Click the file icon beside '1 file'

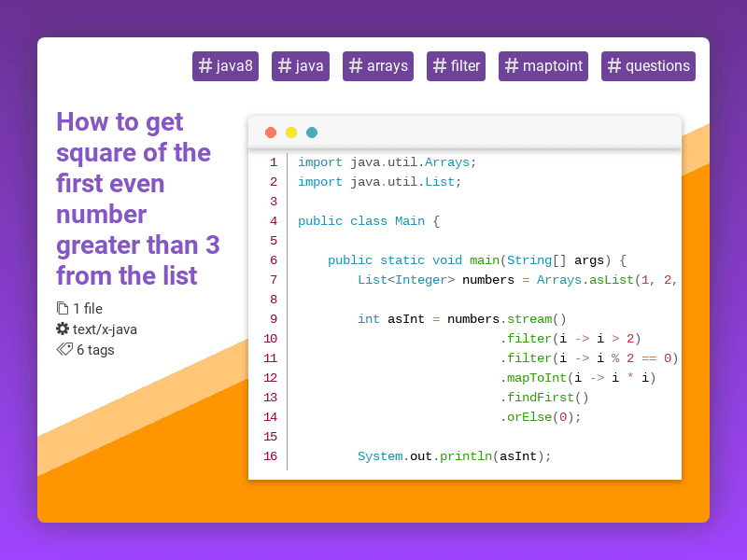pos(63,309)
